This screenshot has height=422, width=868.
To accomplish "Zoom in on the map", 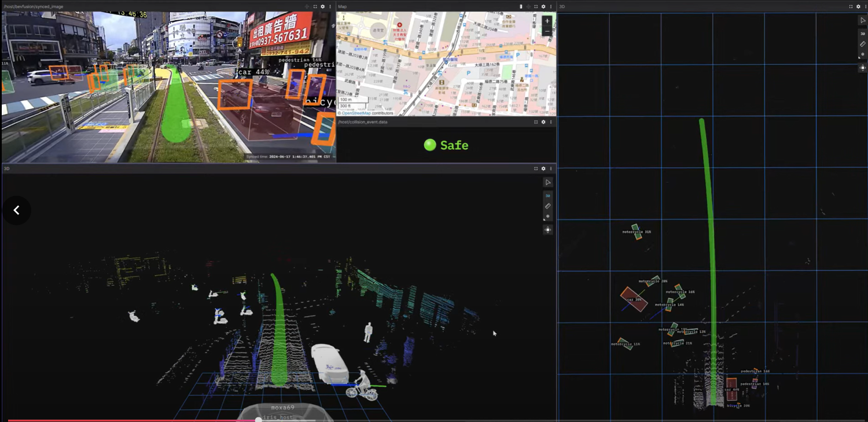I will [547, 21].
